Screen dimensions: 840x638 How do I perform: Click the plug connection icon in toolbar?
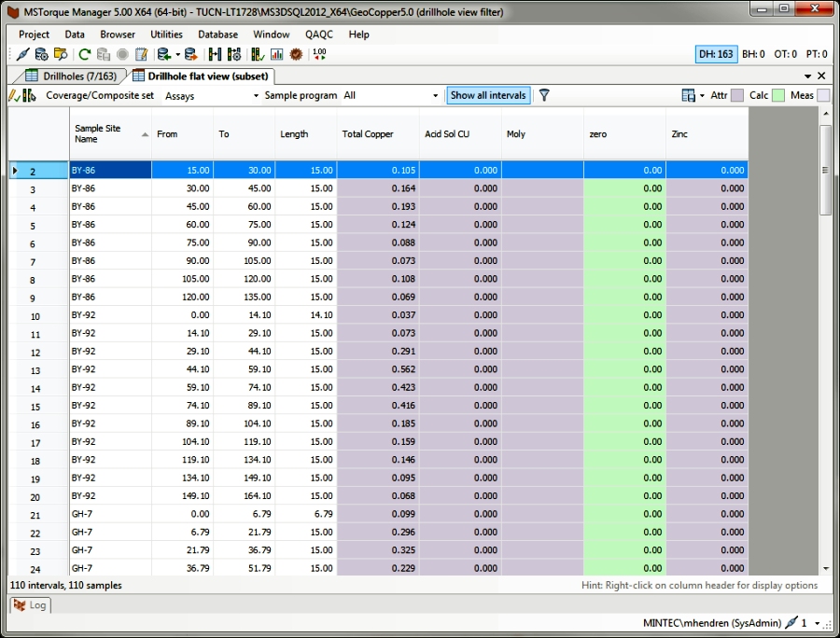click(23, 54)
